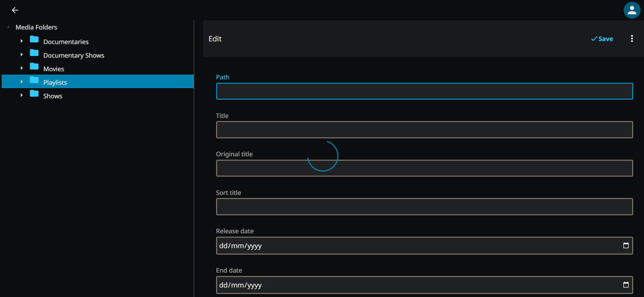Click the Documentaries folder icon
The image size is (644, 297).
34,39
